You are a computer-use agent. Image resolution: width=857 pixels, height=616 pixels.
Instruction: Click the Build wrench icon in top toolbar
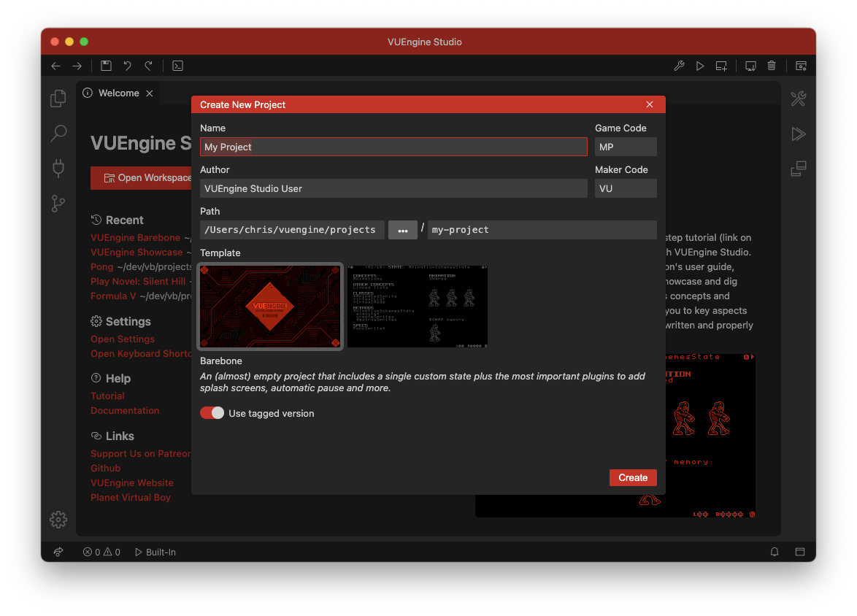point(679,66)
